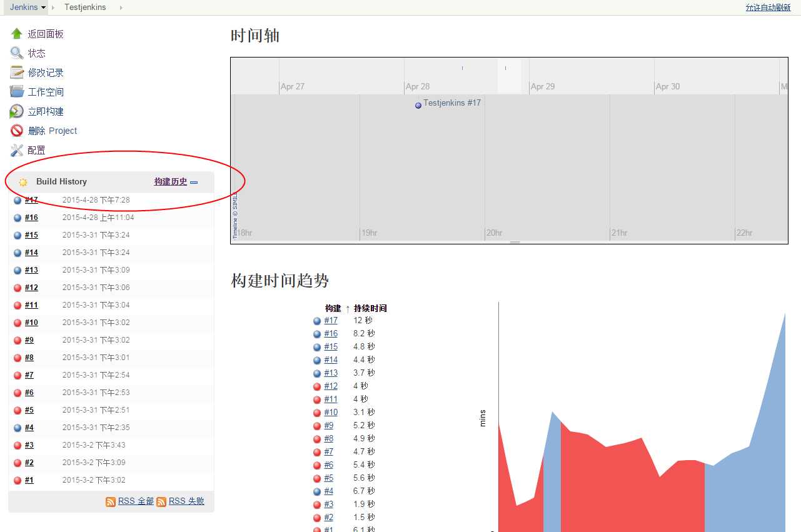Viewport: 801px width, 532px height.
Task: Click the clock icon for 立即构建
Action: [17, 111]
